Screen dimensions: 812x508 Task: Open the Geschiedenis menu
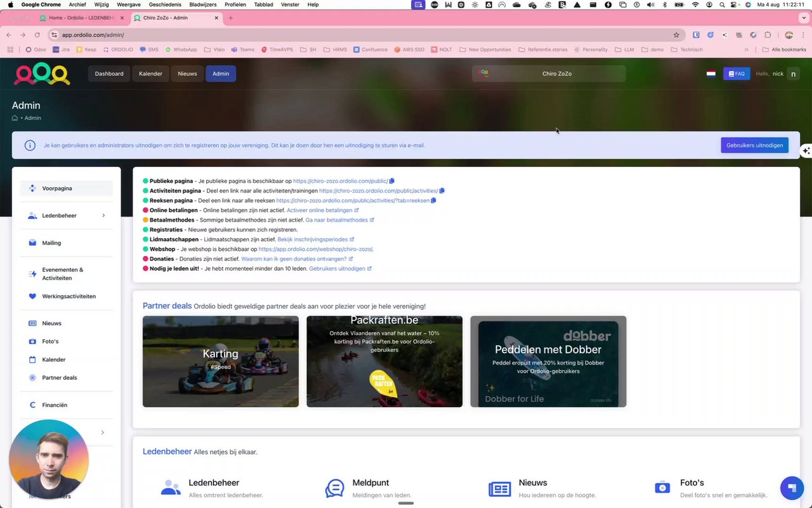pyautogui.click(x=165, y=4)
